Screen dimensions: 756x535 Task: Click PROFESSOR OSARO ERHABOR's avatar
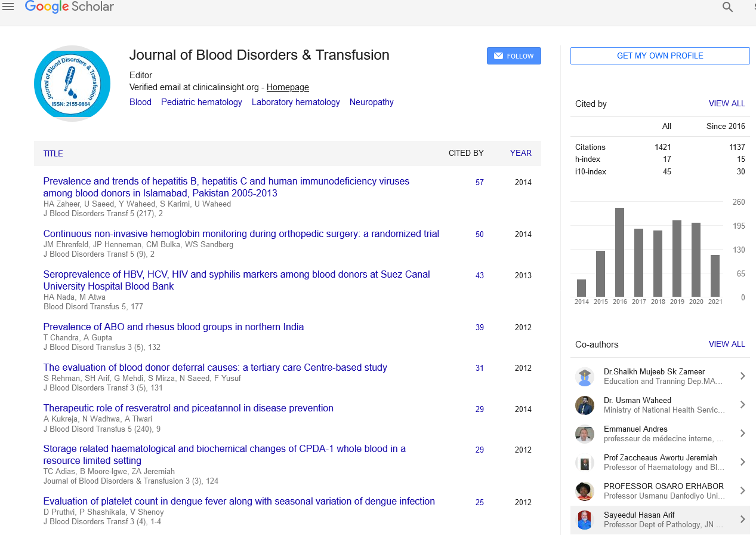[585, 491]
